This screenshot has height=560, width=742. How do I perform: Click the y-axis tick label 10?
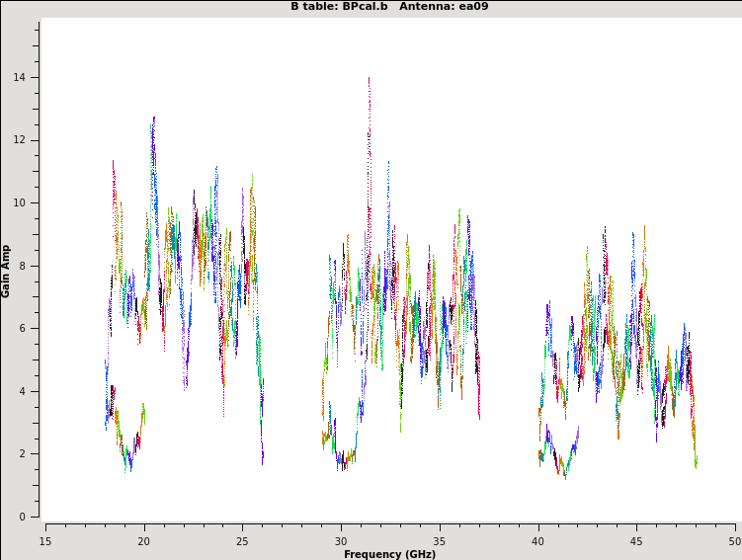[21, 203]
